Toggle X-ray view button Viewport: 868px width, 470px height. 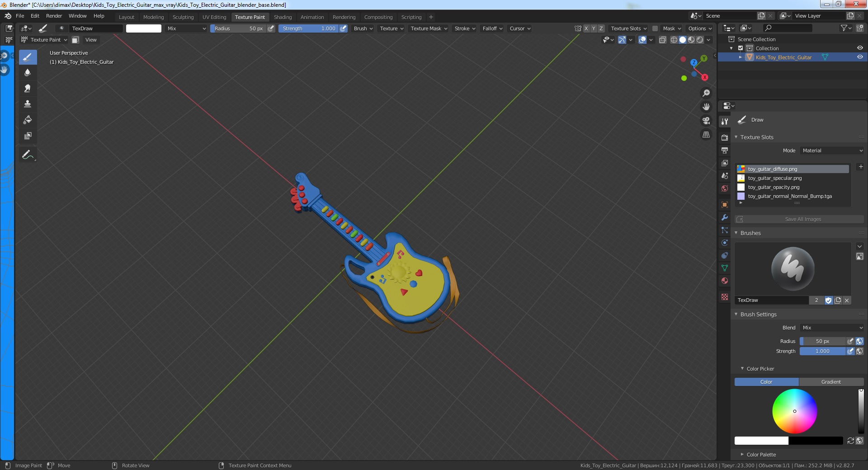click(x=662, y=40)
